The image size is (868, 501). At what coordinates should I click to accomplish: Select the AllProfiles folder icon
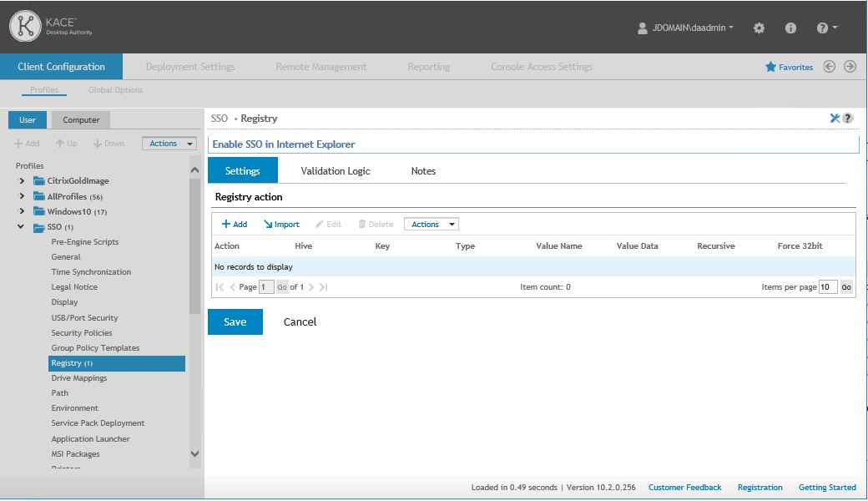38,196
